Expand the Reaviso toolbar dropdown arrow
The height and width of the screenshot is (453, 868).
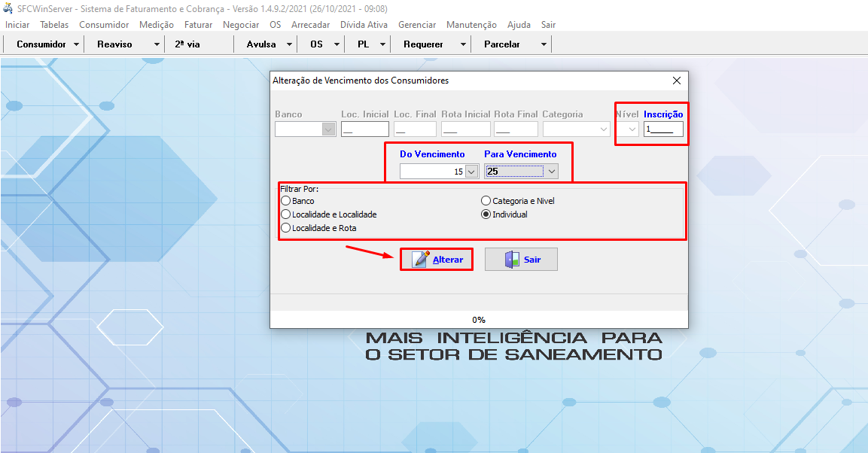(x=157, y=44)
